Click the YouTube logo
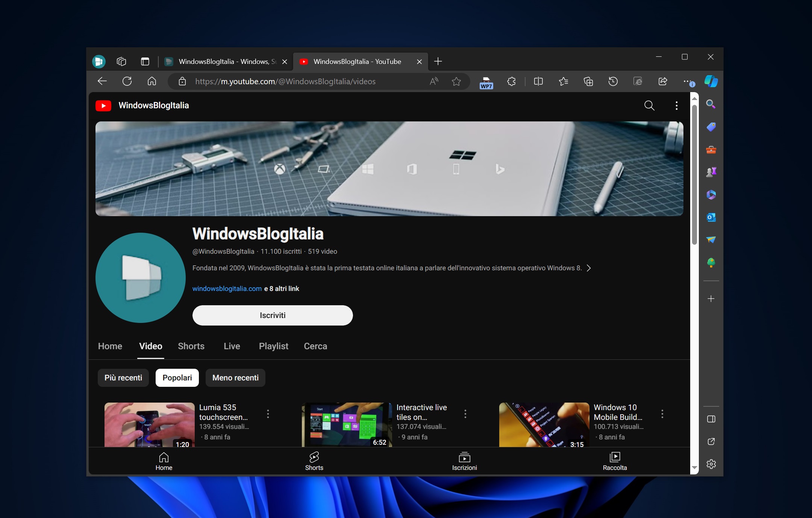 103,106
